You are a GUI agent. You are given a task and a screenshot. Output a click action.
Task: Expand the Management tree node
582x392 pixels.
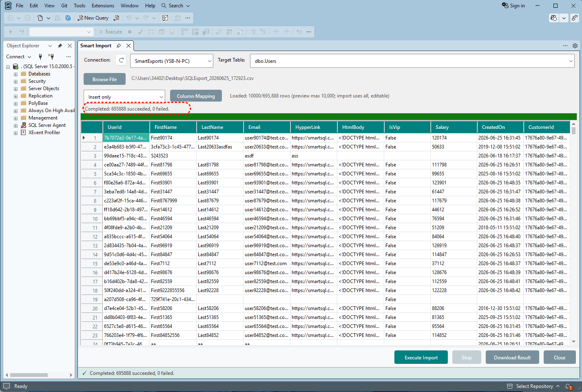[15, 118]
